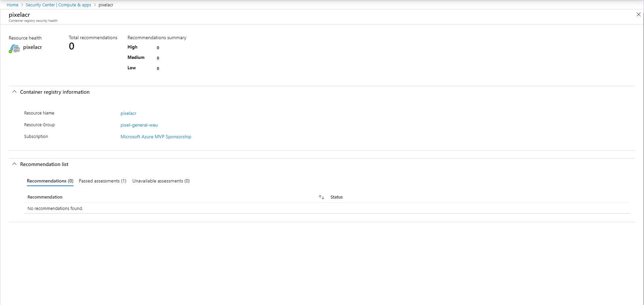
Task: Open the pixelacr Resource Name link
Action: (x=128, y=113)
